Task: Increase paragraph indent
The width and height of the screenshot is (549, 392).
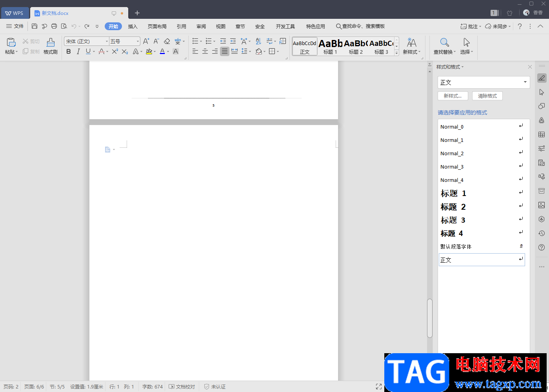Action: tap(233, 41)
